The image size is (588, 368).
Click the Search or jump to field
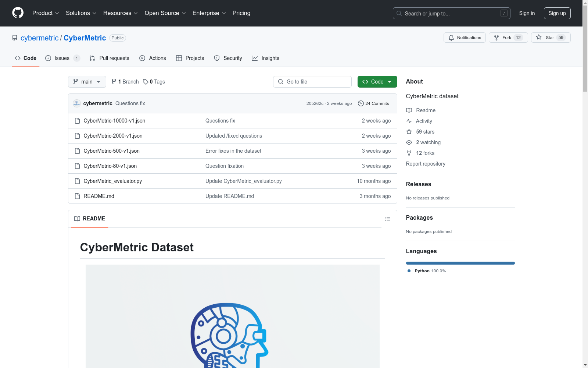pos(452,13)
